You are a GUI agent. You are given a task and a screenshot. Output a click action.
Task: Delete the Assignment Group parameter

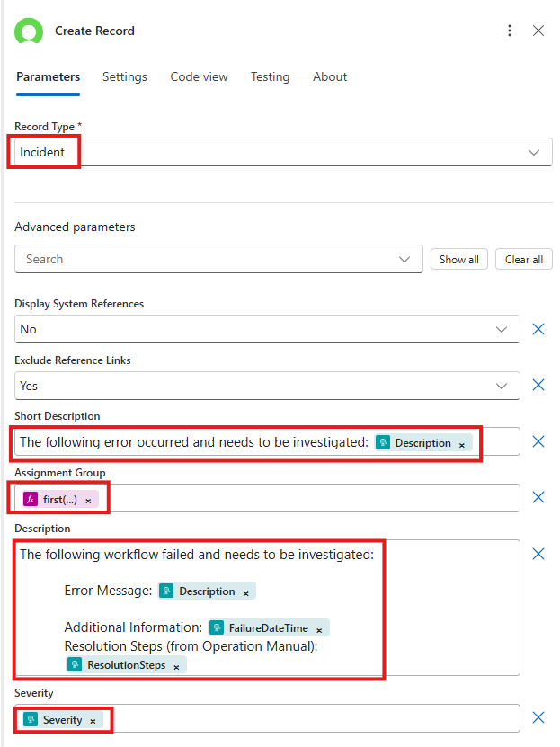538,498
